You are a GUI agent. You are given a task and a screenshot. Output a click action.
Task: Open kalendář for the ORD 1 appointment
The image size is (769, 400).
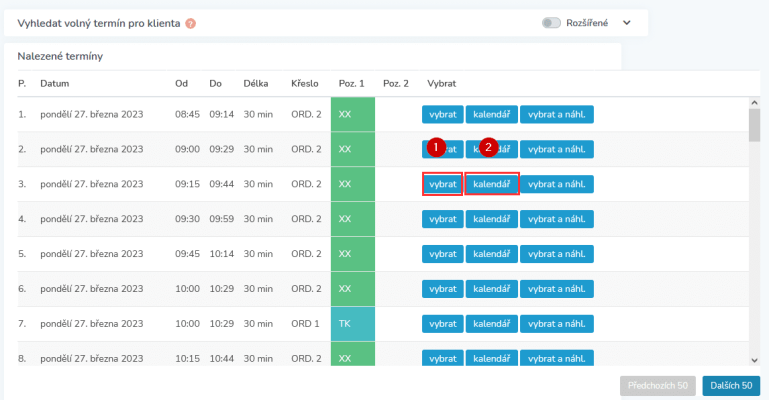(491, 324)
